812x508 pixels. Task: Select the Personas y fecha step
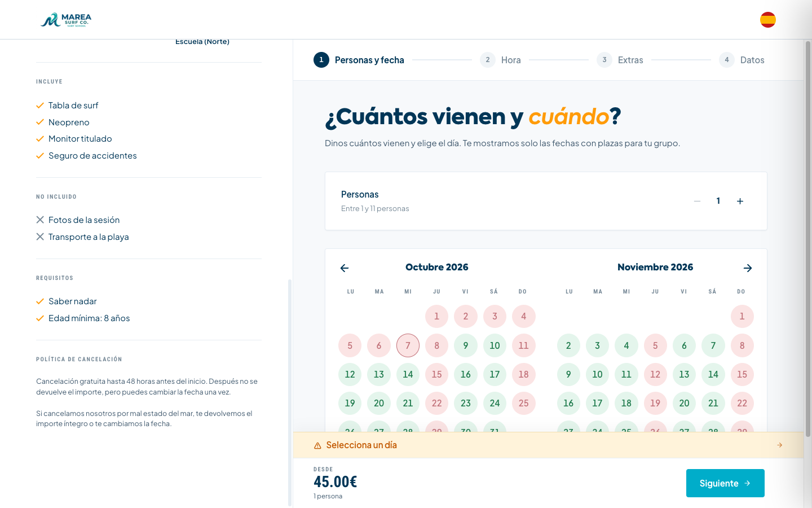359,60
